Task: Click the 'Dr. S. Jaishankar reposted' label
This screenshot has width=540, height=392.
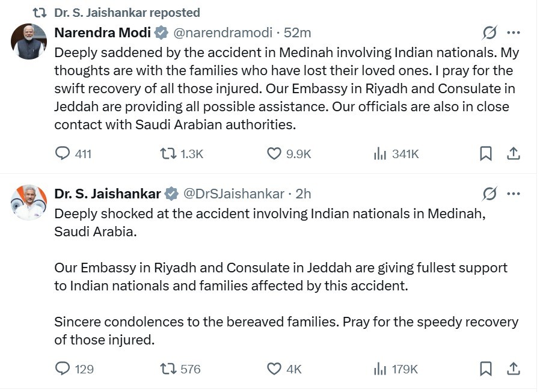Action: [x=127, y=13]
